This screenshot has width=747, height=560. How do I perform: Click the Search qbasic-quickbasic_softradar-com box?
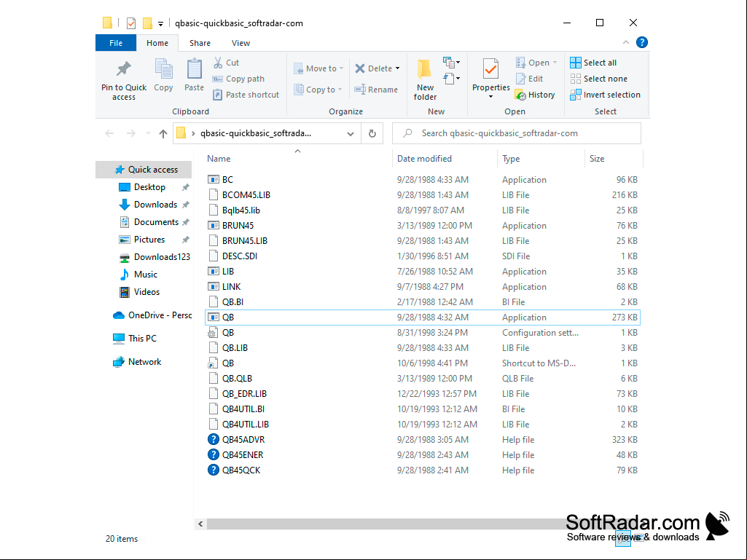pos(517,133)
